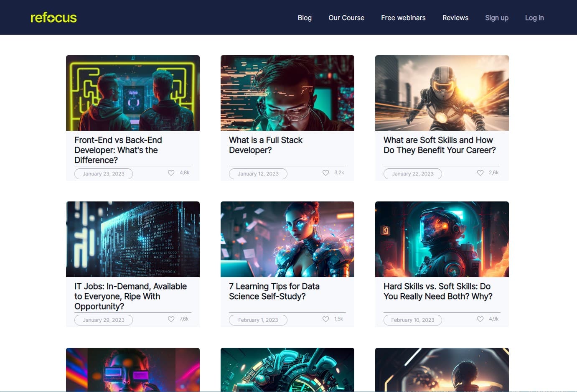
Task: Click the January 29, 2023 date tag
Action: (x=104, y=320)
